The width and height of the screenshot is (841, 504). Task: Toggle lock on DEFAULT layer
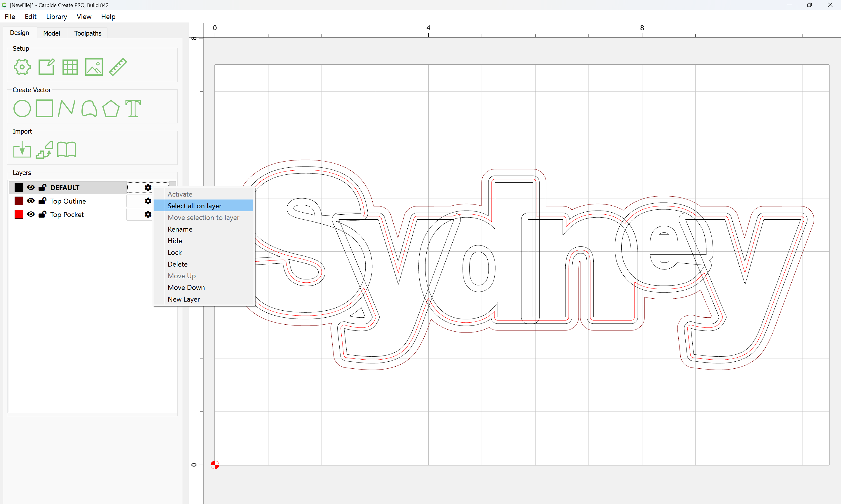click(43, 188)
